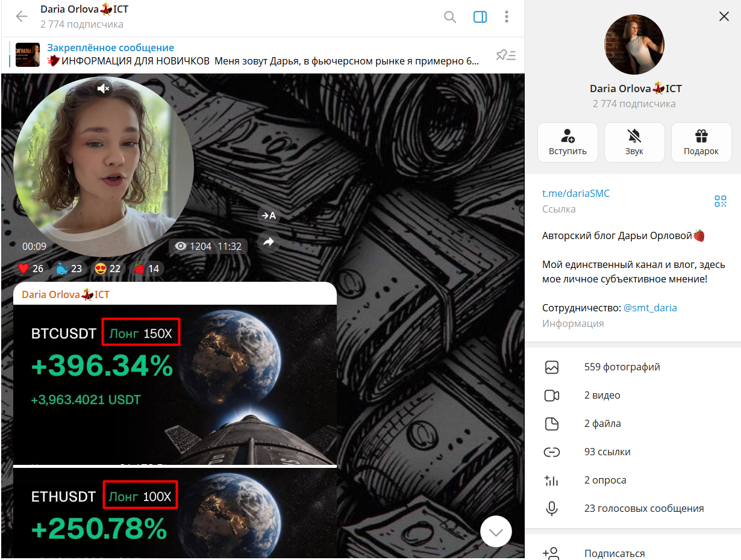Image resolution: width=741 pixels, height=560 pixels.
Task: Click the channel description text Авторский блог
Action: pyautogui.click(x=624, y=235)
